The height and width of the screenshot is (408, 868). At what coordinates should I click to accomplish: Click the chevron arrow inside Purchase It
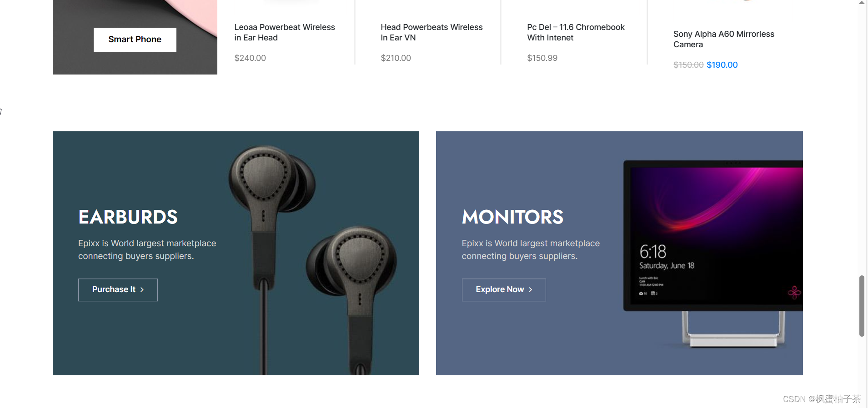point(142,290)
